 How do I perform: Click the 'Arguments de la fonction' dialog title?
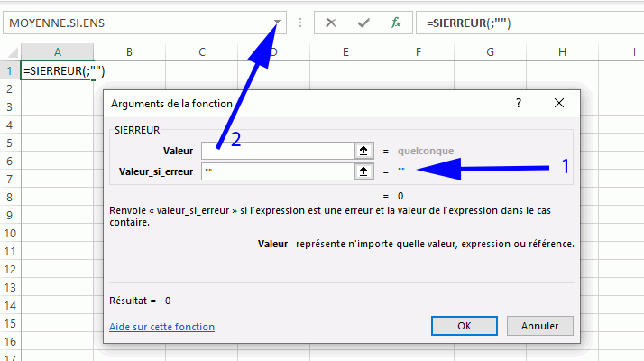click(x=171, y=104)
